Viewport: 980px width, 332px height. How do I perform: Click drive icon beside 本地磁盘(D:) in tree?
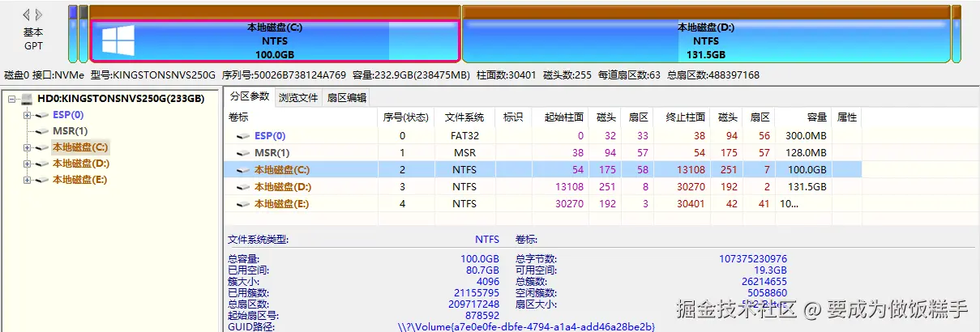tap(42, 164)
